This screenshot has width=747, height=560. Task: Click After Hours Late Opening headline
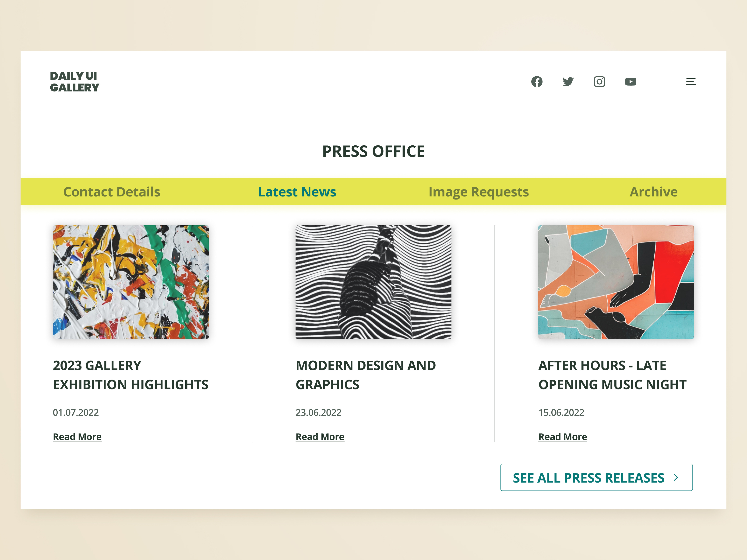612,375
